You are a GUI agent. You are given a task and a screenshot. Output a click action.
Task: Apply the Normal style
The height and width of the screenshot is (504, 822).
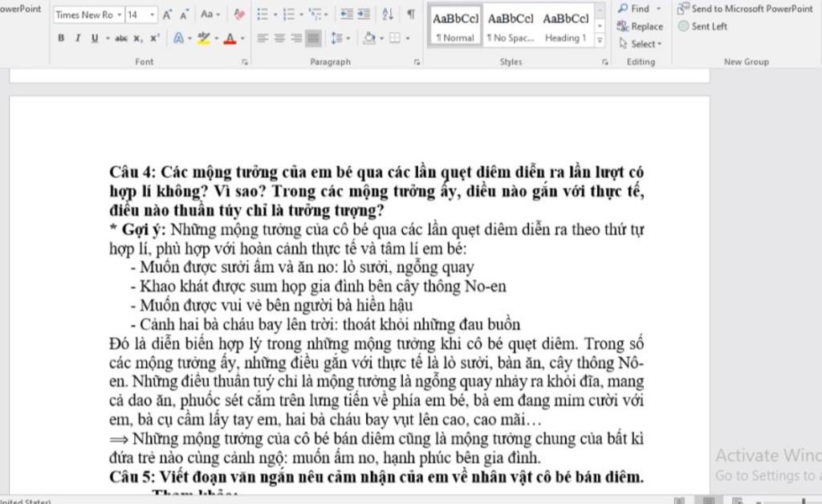pyautogui.click(x=455, y=26)
